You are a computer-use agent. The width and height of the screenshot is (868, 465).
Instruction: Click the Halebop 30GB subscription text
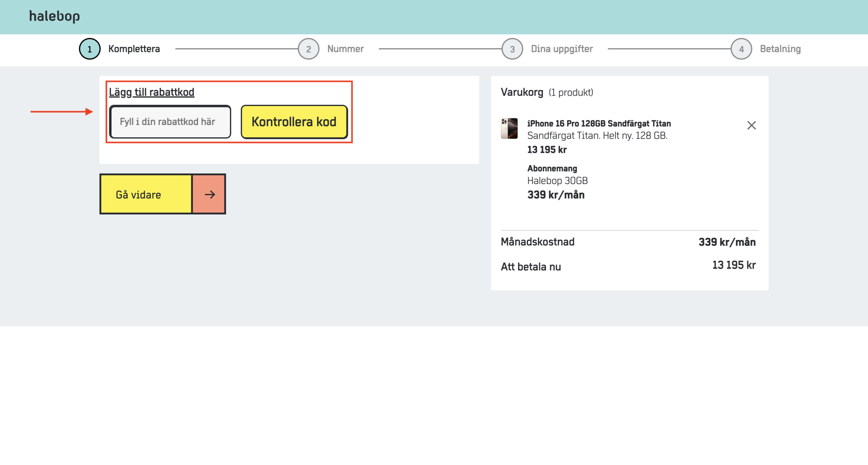point(557,181)
